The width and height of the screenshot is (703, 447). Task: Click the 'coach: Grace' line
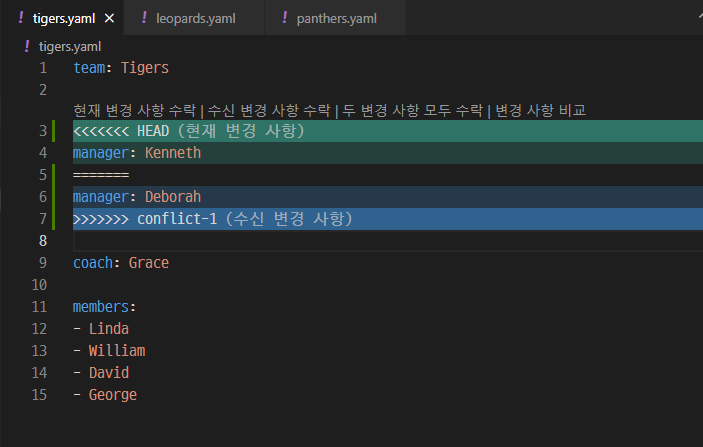pyautogui.click(x=121, y=263)
